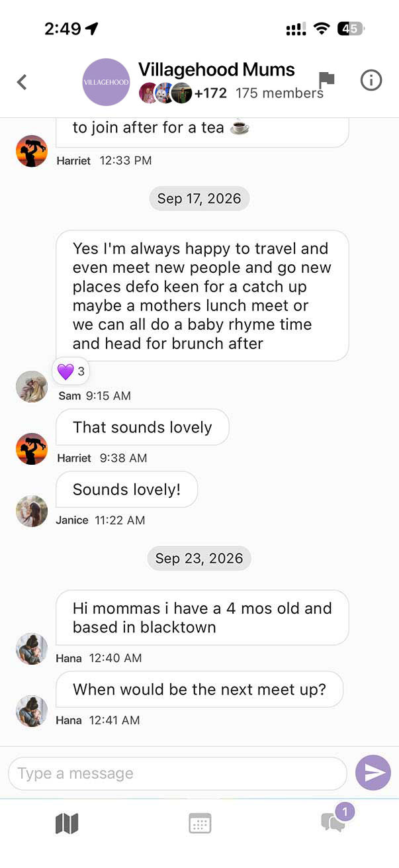Select the Sounds lovely! message bubble

pos(126,489)
